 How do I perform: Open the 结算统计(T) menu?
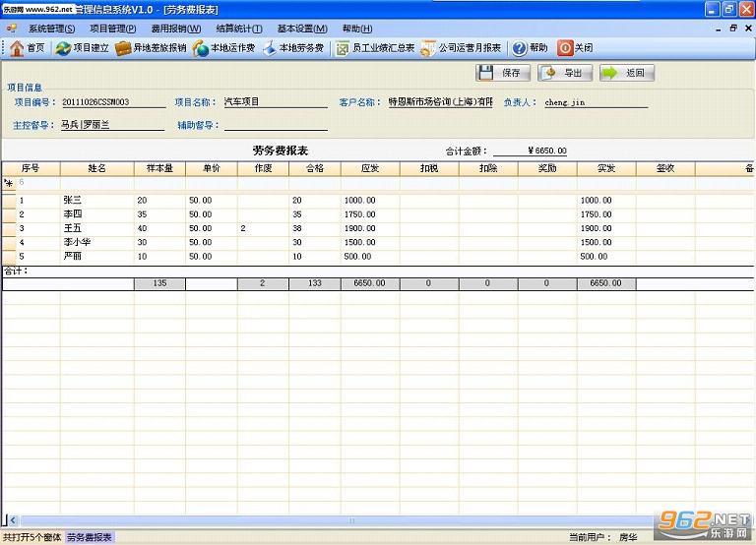(239, 29)
